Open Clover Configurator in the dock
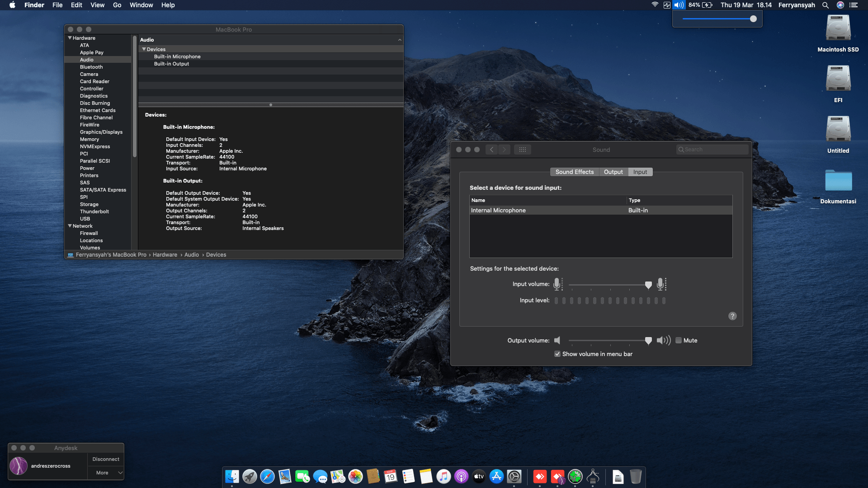 [575, 476]
